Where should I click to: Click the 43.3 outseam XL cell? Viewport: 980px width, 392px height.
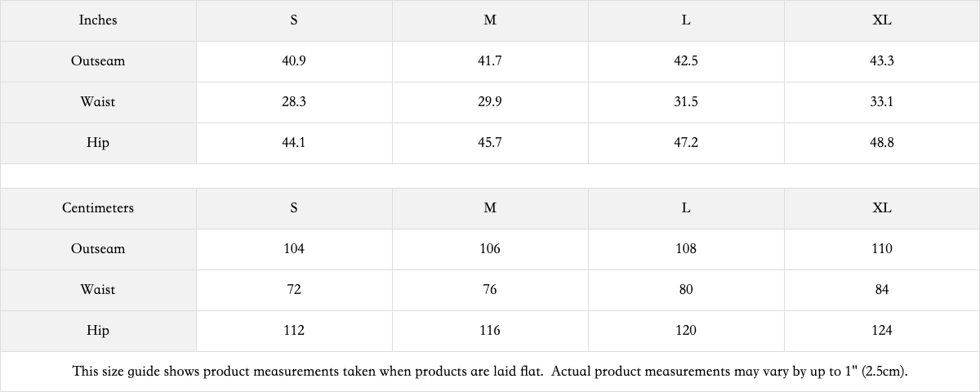pyautogui.click(x=882, y=61)
